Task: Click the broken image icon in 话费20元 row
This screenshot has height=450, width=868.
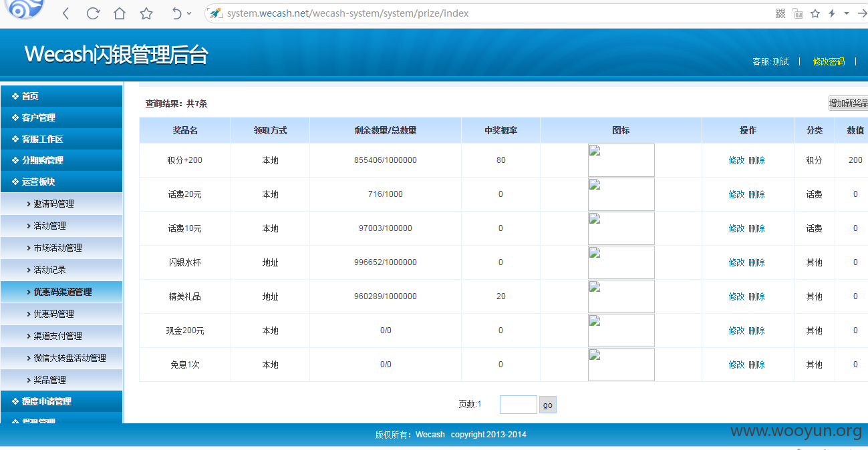Action: coord(621,194)
